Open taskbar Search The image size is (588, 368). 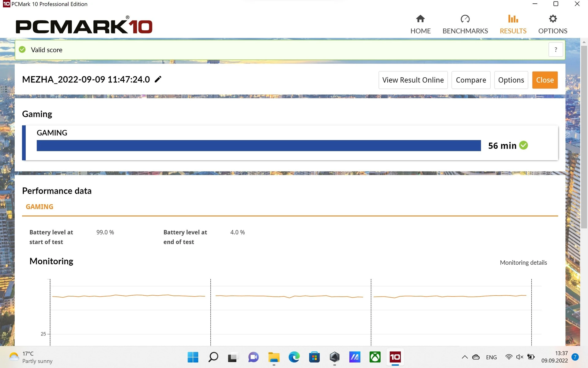(x=213, y=357)
